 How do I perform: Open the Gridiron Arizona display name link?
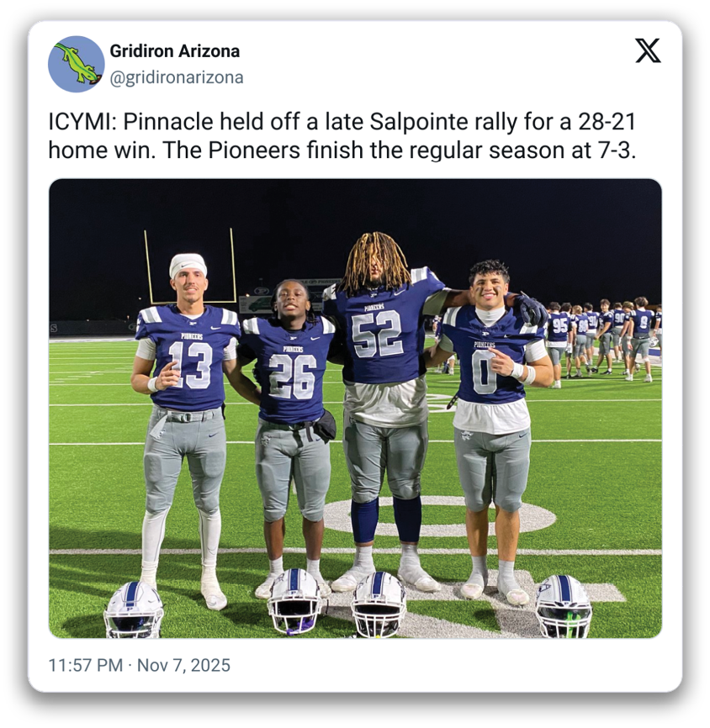tap(175, 51)
